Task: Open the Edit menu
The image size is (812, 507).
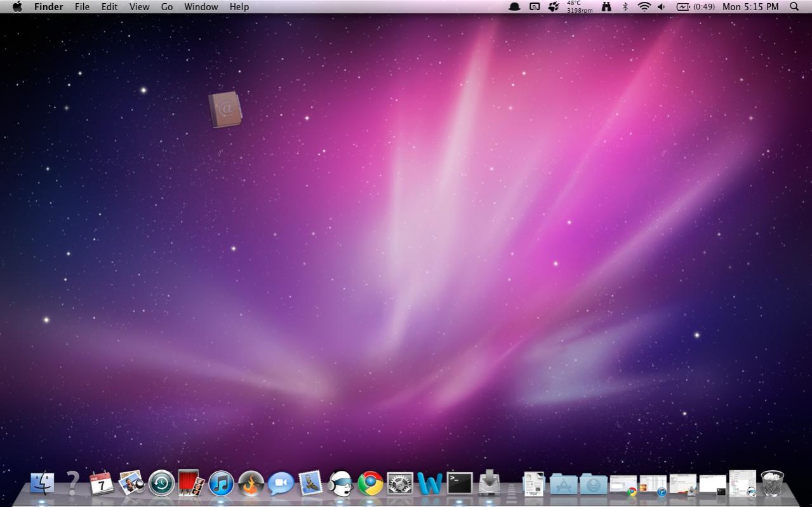Action: [109, 6]
